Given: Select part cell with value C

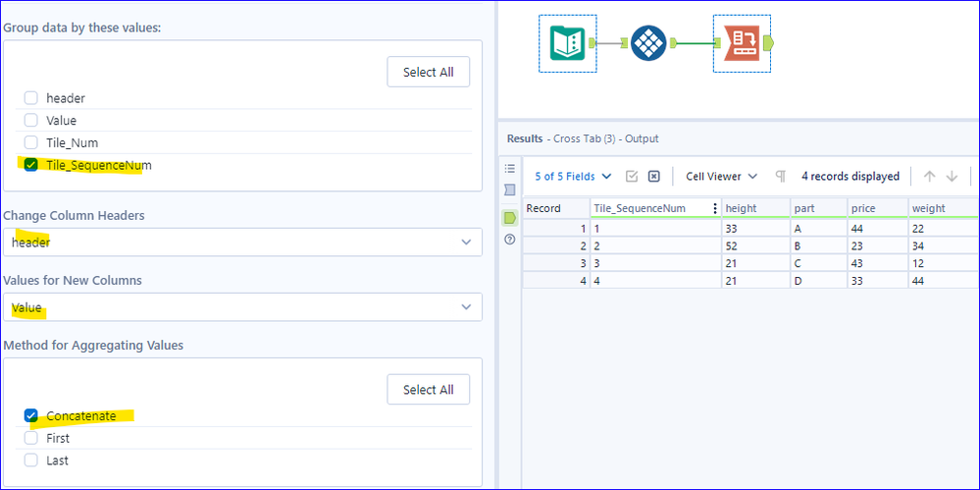Looking at the screenshot, I should [819, 263].
